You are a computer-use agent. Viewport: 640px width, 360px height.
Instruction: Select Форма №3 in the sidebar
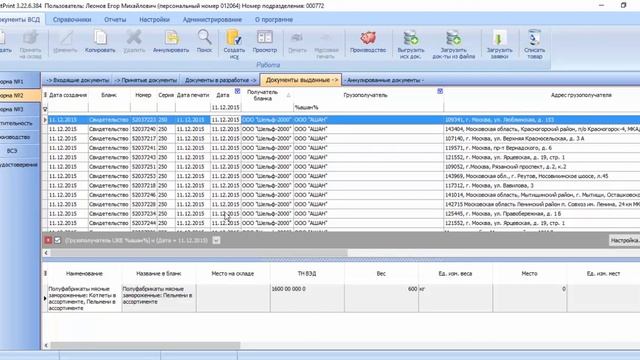coord(20,109)
